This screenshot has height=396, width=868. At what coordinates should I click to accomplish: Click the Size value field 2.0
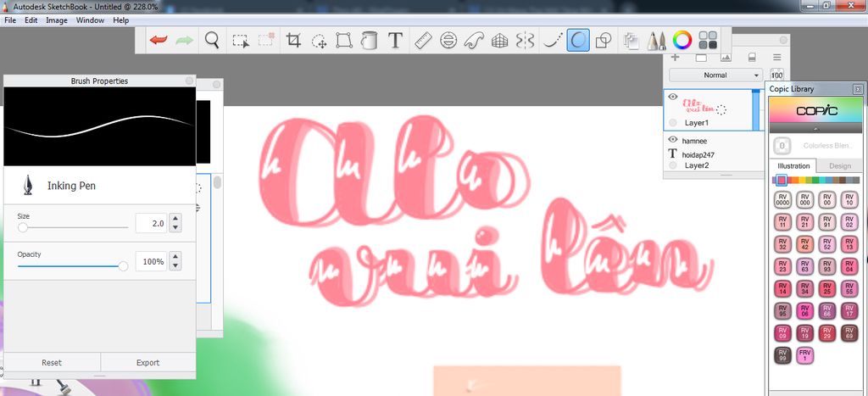tap(151, 223)
